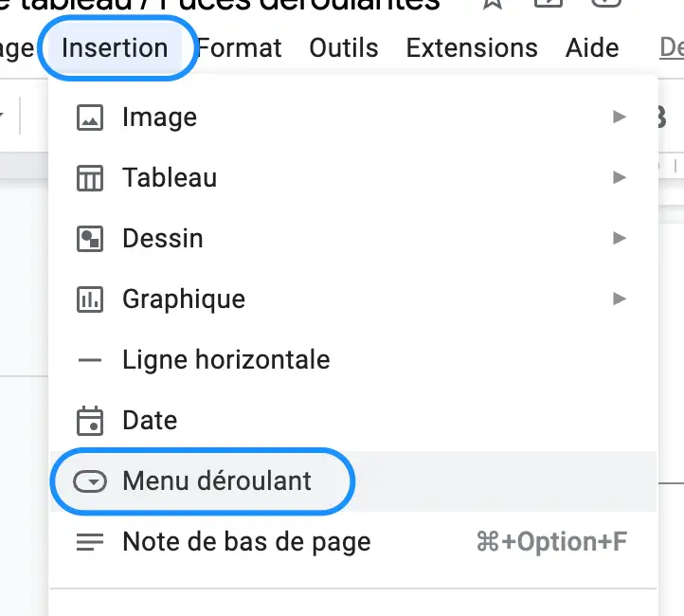684x616 pixels.
Task: Click the horizontal line dash icon
Action: 90,360
